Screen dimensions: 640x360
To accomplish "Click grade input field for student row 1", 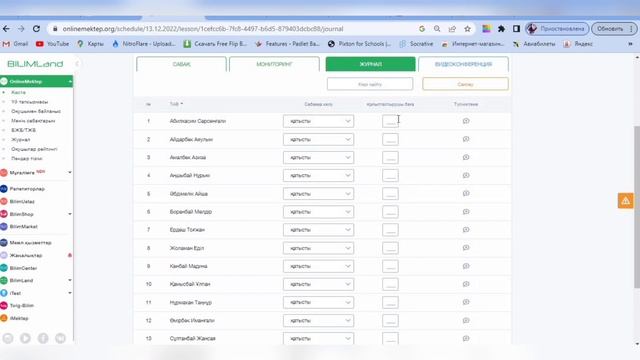I will [390, 121].
